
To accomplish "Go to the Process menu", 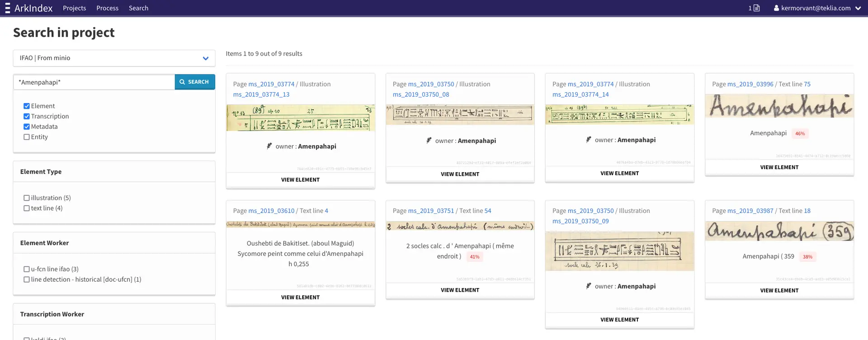I will click(107, 8).
